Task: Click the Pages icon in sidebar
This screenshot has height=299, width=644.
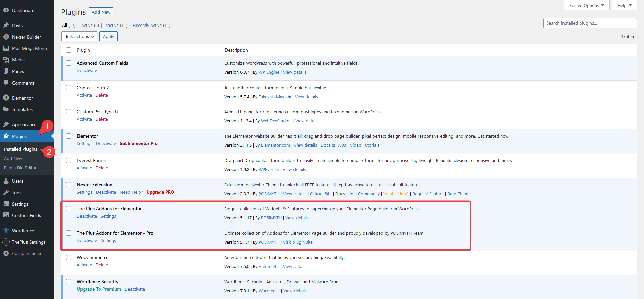Action: point(6,71)
